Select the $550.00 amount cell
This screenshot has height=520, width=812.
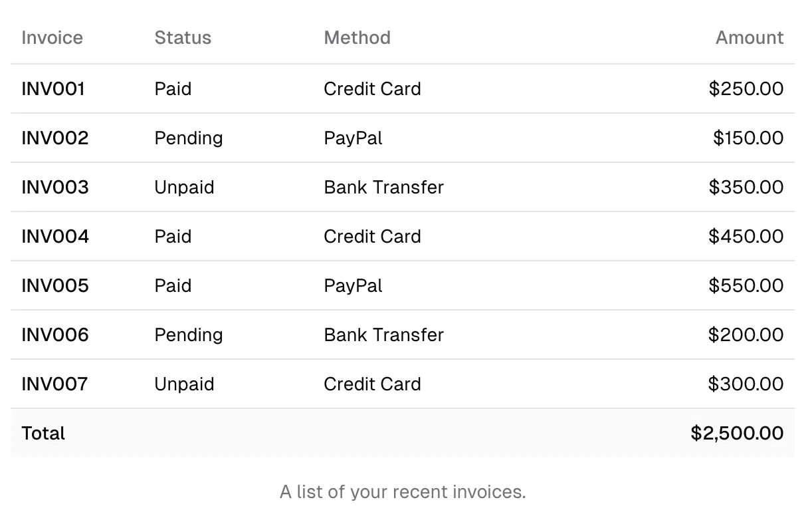click(x=746, y=286)
